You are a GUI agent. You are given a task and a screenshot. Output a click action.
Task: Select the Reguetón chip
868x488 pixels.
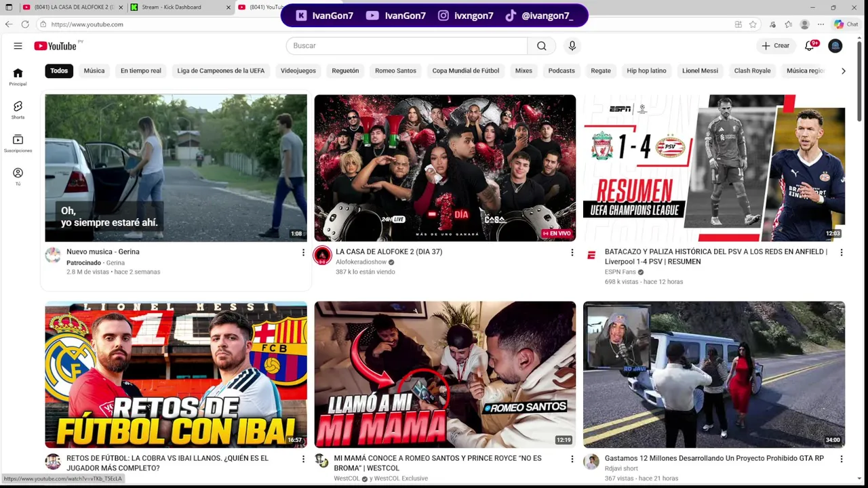pos(345,70)
